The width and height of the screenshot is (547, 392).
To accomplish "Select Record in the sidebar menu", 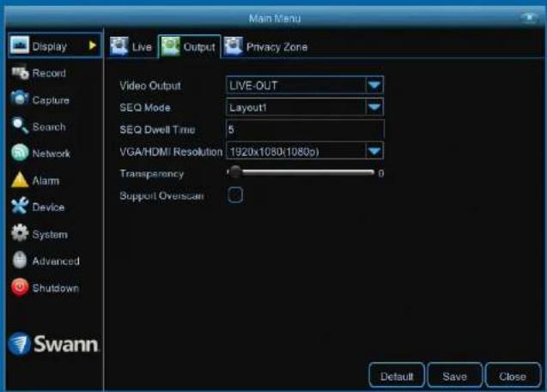I will pos(49,73).
